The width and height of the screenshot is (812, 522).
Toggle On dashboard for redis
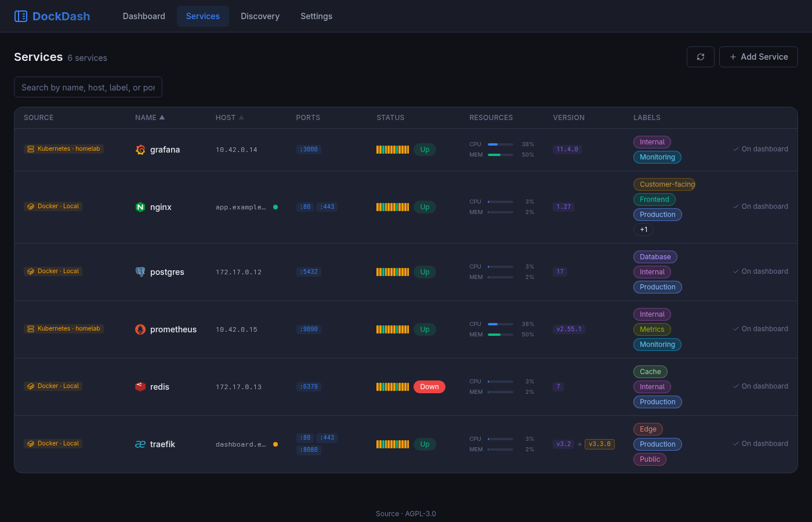760,386
